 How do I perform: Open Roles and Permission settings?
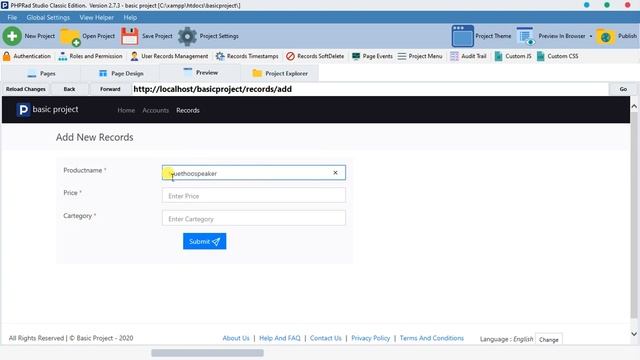pyautogui.click(x=90, y=56)
